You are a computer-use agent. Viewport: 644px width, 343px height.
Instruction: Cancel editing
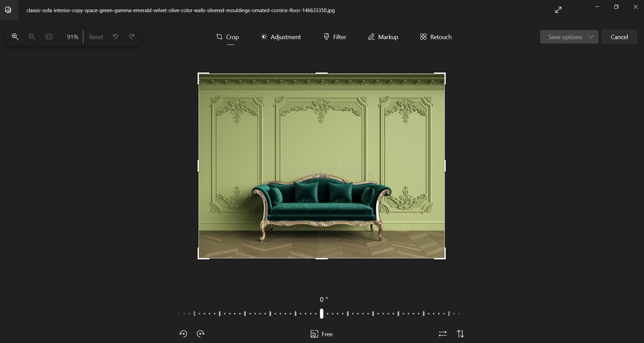619,37
